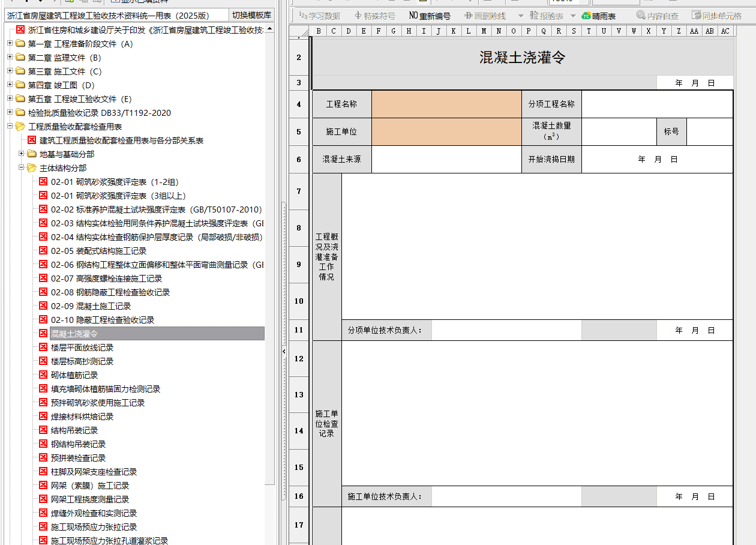Open the 晴雨表 weather table
The image size is (756, 545).
(598, 16)
